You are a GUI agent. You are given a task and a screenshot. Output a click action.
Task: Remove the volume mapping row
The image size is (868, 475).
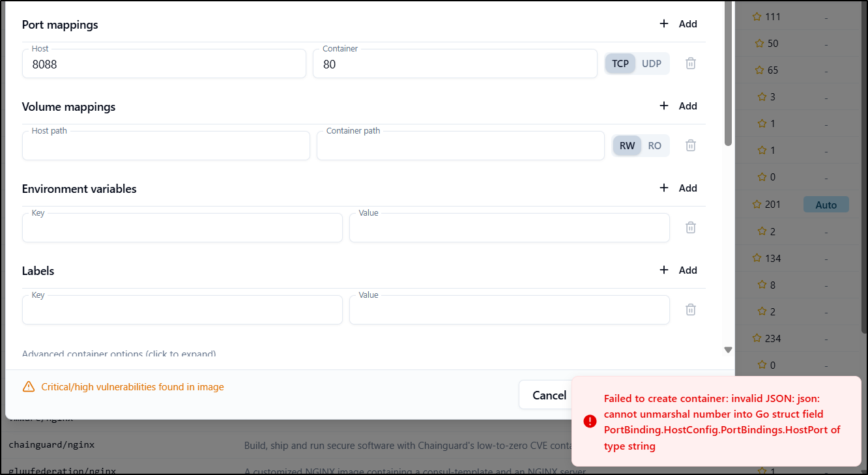click(x=691, y=145)
